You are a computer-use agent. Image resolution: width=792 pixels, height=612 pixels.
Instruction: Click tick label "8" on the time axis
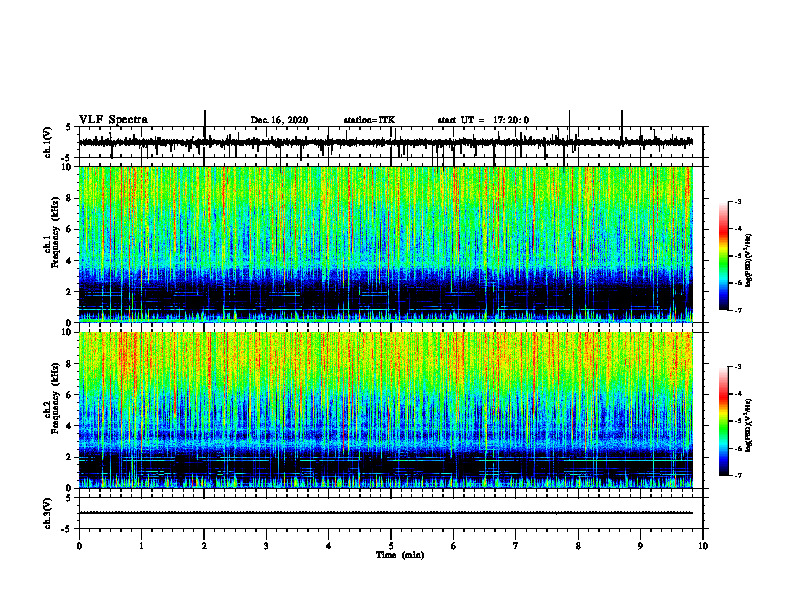(578, 546)
